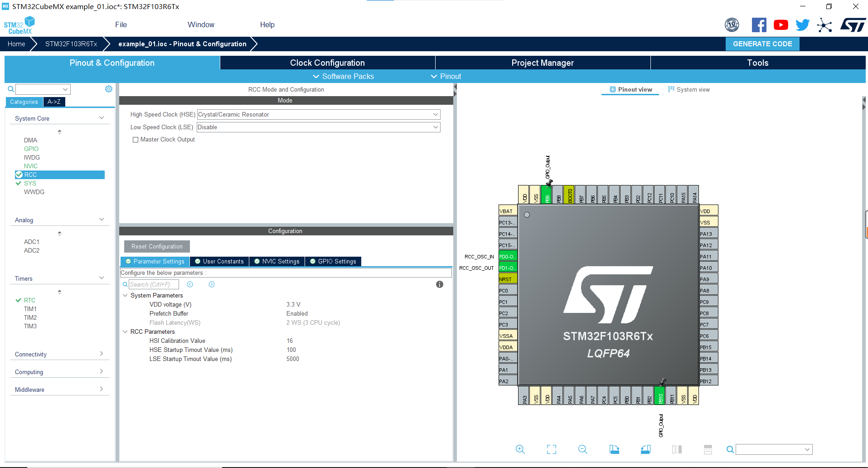
Task: Open the User Constants tab
Action: (219, 261)
